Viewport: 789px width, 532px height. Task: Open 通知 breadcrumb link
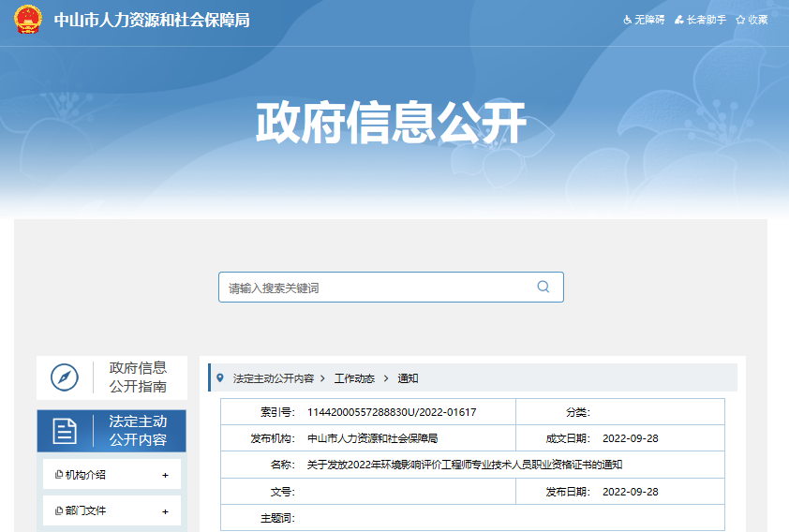point(408,378)
